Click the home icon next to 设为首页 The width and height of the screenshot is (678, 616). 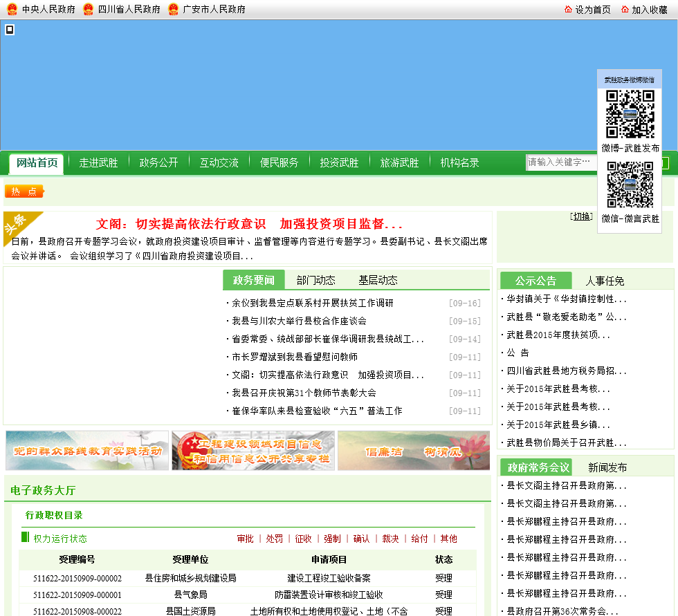coord(568,9)
